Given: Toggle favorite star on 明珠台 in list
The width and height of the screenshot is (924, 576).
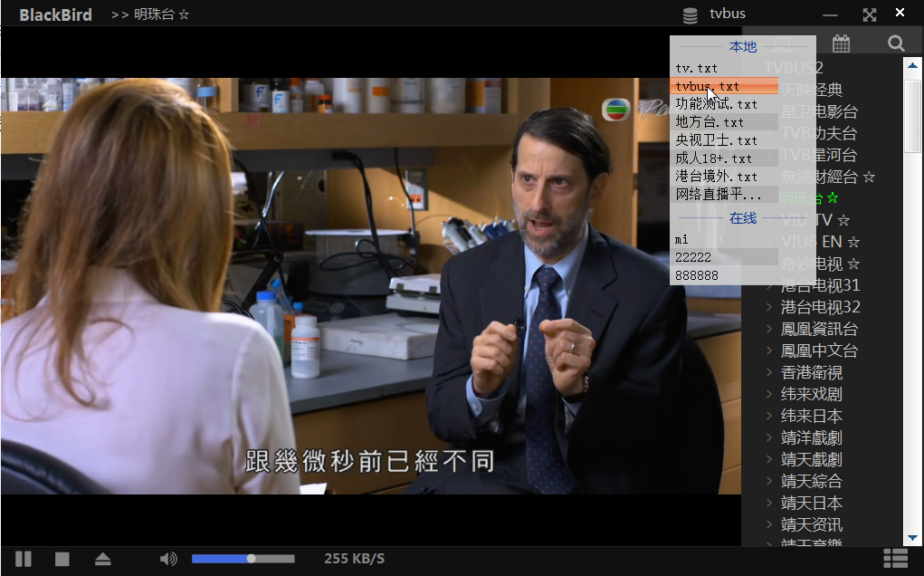Looking at the screenshot, I should tap(832, 198).
